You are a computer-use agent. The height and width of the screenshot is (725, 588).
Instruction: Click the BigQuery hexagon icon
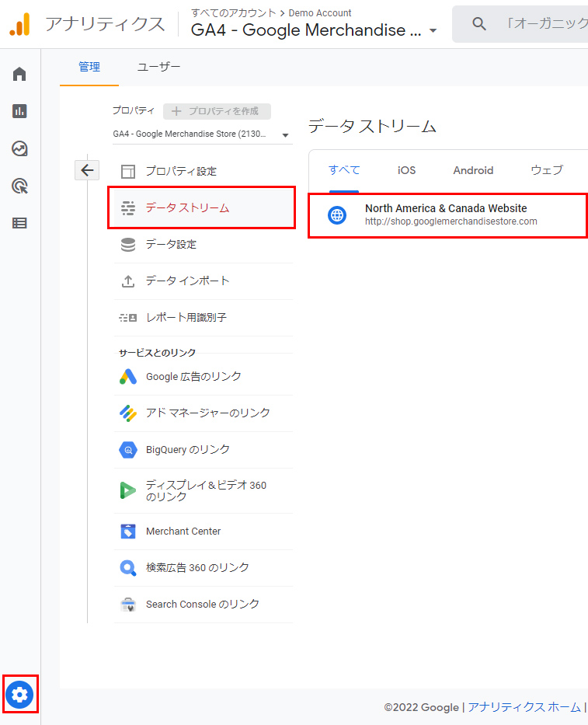128,450
